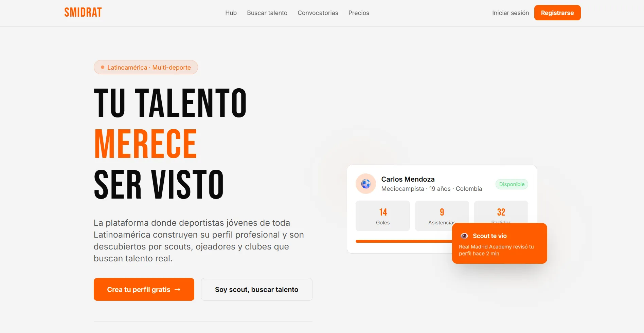Click the eye icon in the Scout te vio notification
The width and height of the screenshot is (644, 333).
point(464,236)
